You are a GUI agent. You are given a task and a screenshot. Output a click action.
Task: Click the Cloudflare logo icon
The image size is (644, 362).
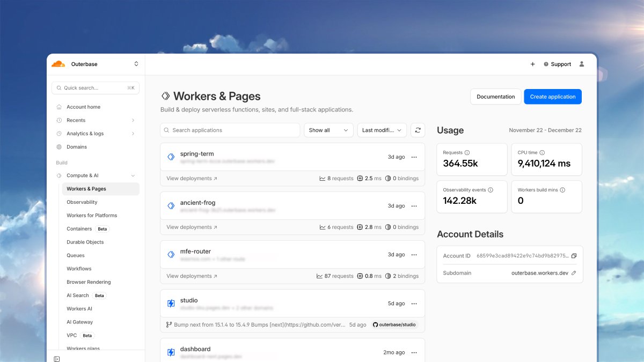58,64
